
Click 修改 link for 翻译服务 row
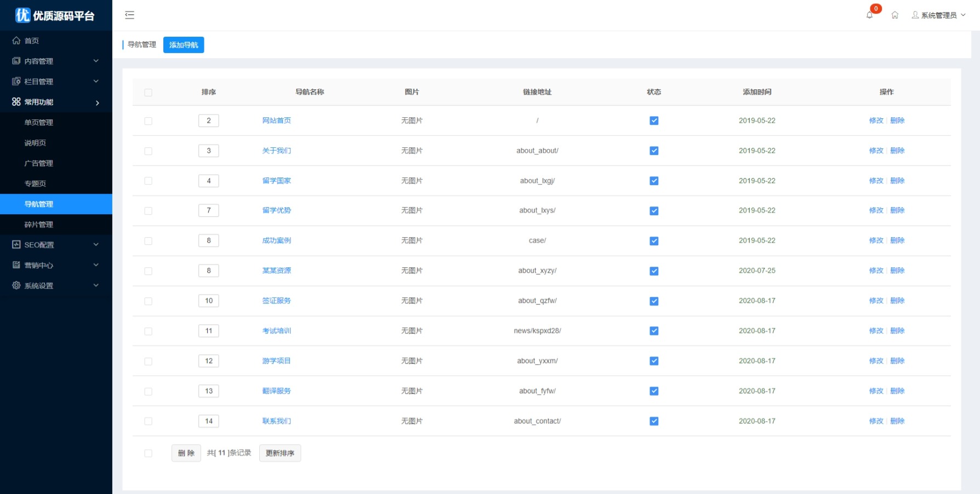click(x=876, y=391)
